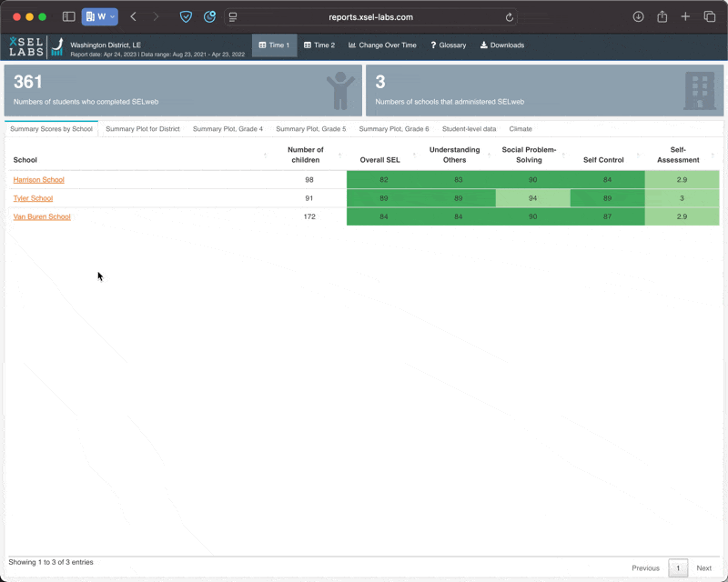Open a new tab with the plus icon
This screenshot has width=728, height=582.
[685, 16]
